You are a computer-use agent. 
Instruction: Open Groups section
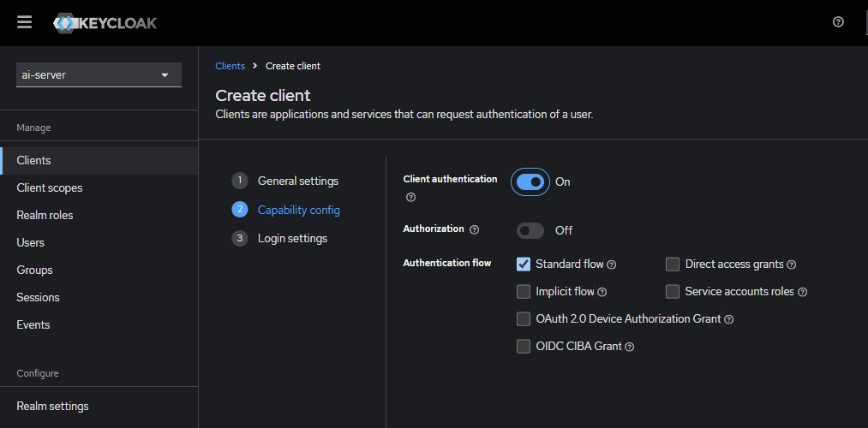(x=99, y=270)
